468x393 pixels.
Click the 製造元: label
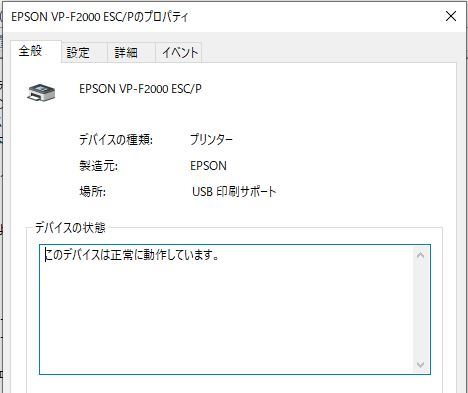[x=98, y=166]
